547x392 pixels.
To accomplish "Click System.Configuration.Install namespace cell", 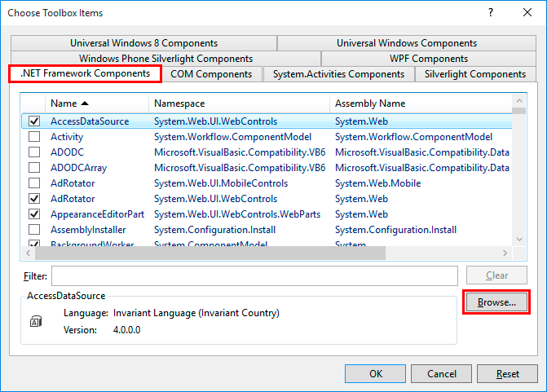I will click(x=215, y=230).
